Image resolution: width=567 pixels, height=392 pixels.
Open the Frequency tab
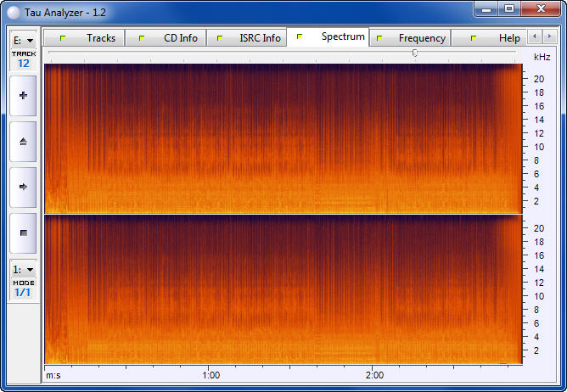click(x=410, y=38)
